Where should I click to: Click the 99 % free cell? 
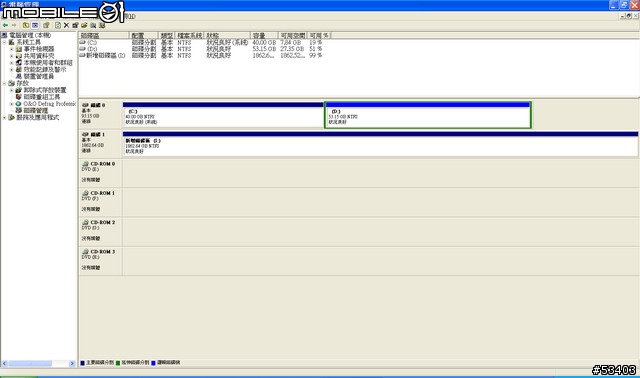[x=316, y=55]
